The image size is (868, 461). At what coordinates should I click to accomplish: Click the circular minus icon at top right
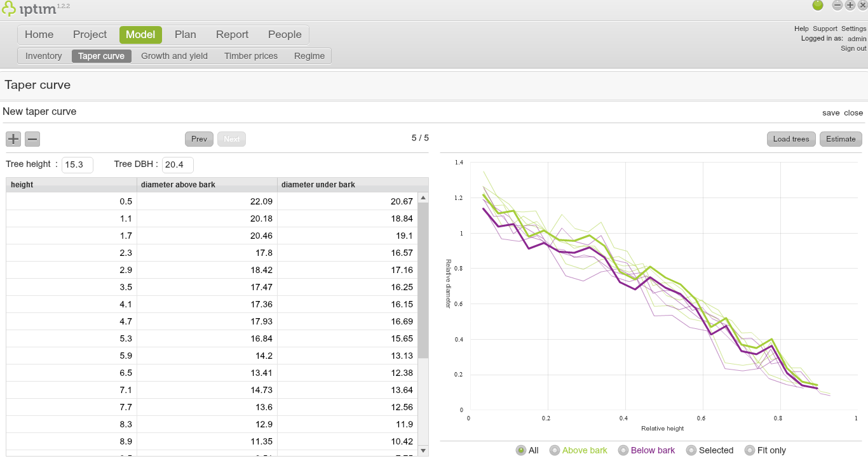pyautogui.click(x=837, y=6)
